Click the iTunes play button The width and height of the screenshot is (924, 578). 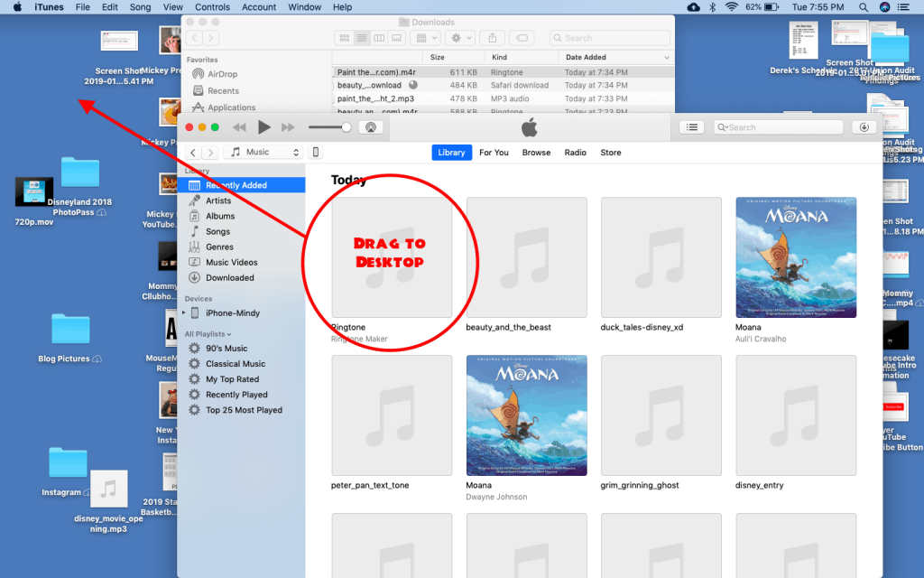click(x=264, y=126)
